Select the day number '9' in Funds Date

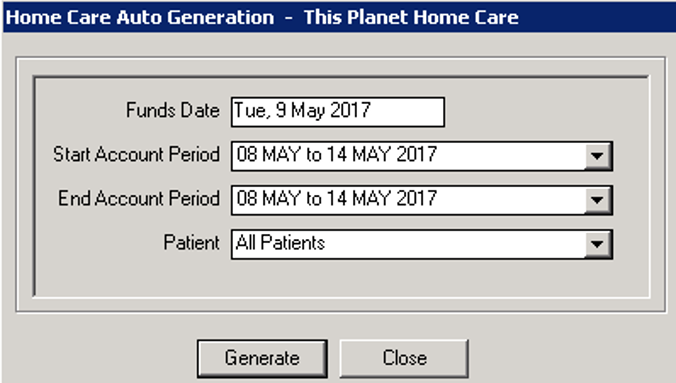click(x=281, y=110)
